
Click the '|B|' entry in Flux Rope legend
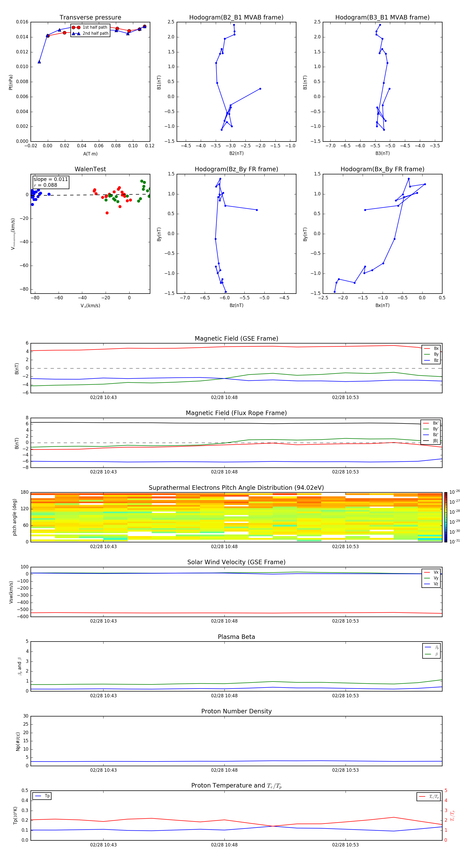(x=431, y=441)
